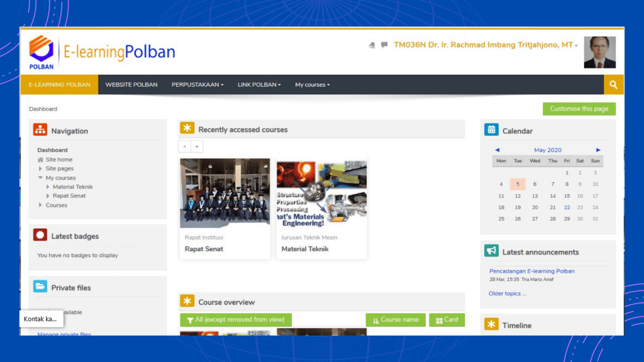Open the Course name sort dropdown

point(396,320)
